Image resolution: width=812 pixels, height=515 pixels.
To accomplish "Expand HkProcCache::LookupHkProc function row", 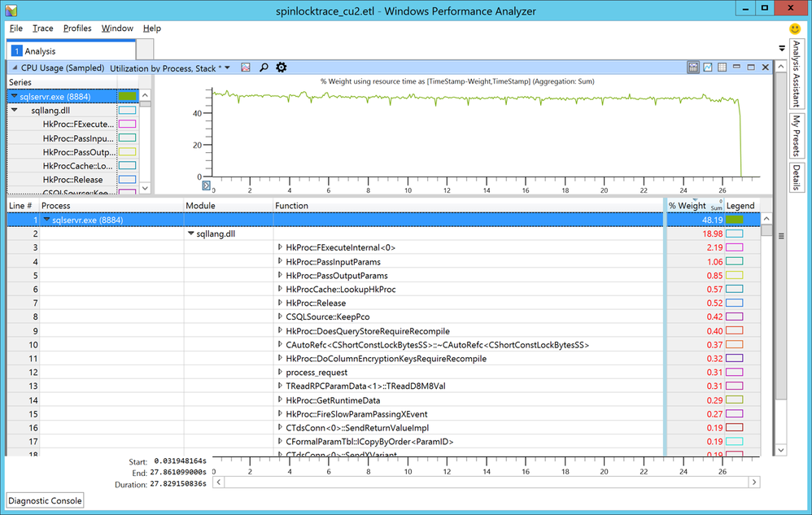I will pyautogui.click(x=280, y=289).
